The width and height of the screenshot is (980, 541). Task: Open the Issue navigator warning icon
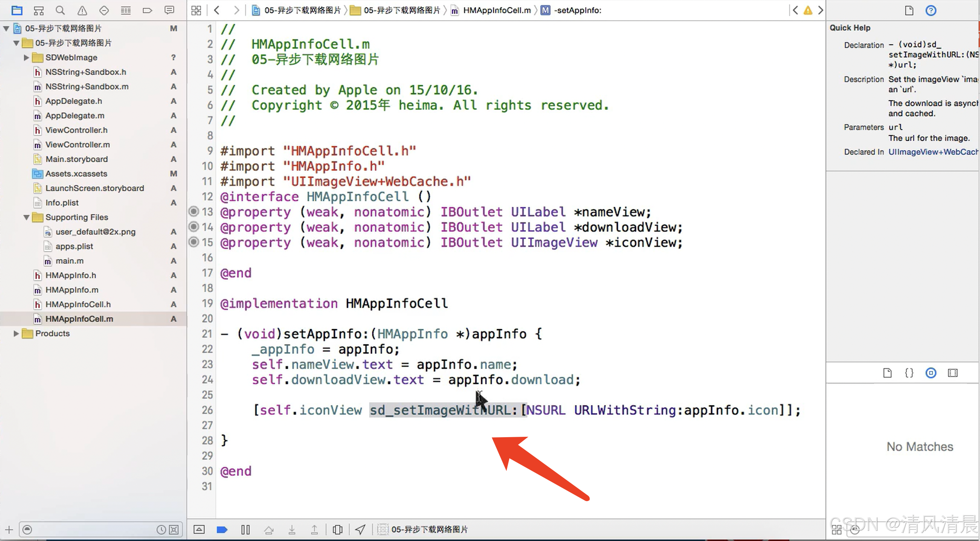[82, 10]
